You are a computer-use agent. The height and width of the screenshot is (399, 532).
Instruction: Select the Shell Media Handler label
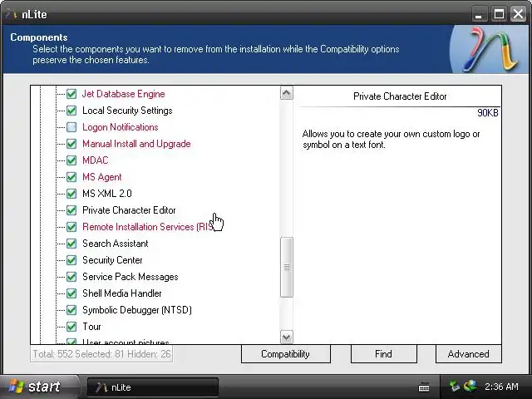pyautogui.click(x=122, y=293)
